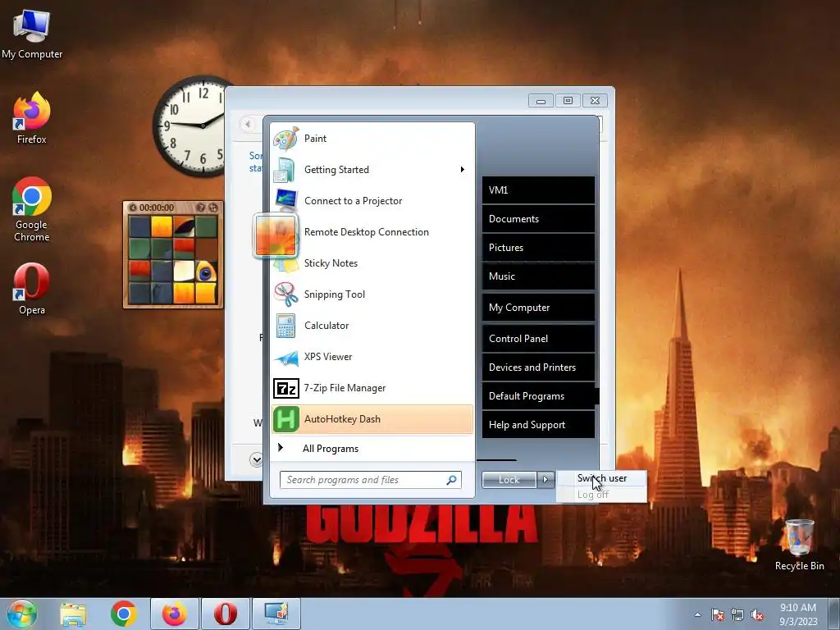Click the Action Center flag icon

[x=718, y=614]
